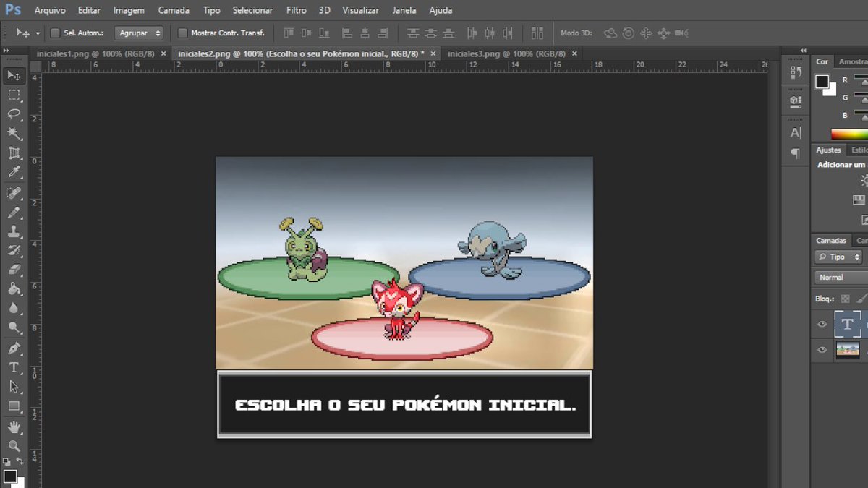The height and width of the screenshot is (488, 868).
Task: Open the Janela menu
Action: coord(404,10)
